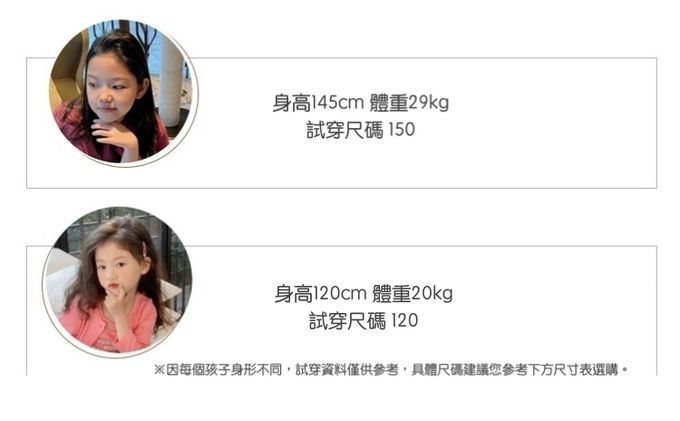680x421 pixels.
Task: Select the 試穿尺碼 label in the first card
Action: (345, 130)
